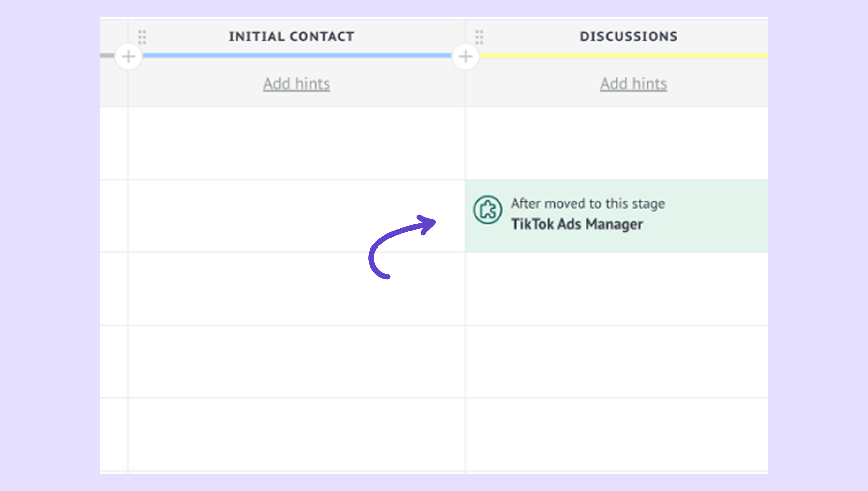Click the yellow Discussions color bar
The height and width of the screenshot is (491, 868).
pos(624,55)
